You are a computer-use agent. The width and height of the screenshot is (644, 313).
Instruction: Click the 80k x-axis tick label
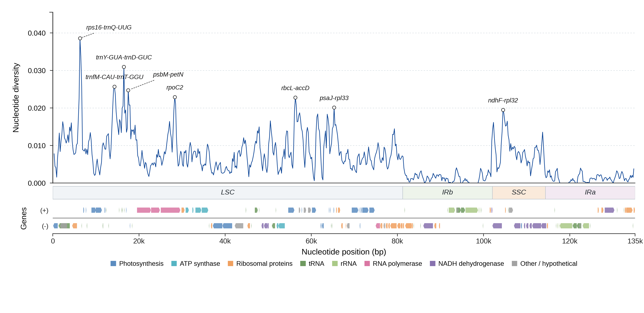[x=397, y=241]
